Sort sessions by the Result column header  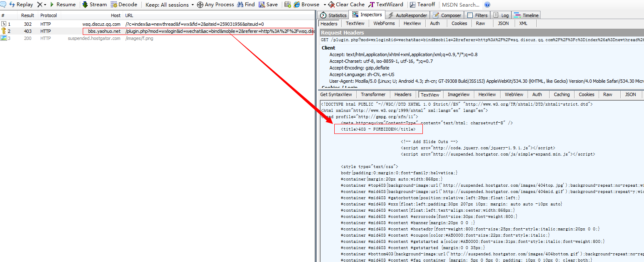tap(28, 15)
